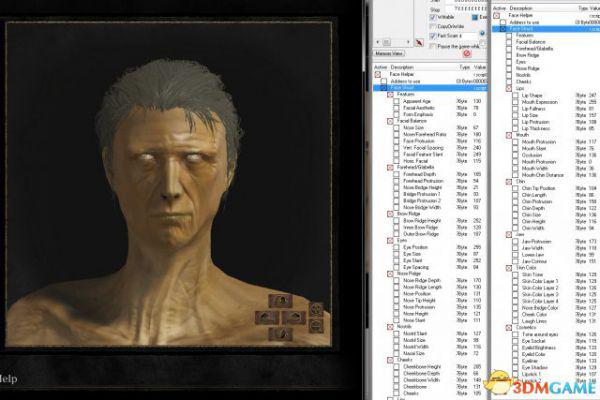The width and height of the screenshot is (600, 400).
Task: Click the lower round icon at portrait's corner
Action: click(x=316, y=326)
